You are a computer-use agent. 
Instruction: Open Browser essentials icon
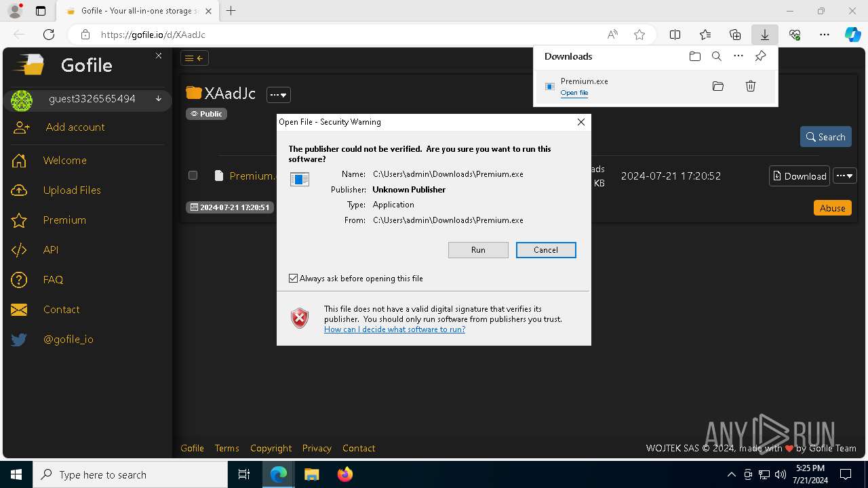click(x=795, y=35)
